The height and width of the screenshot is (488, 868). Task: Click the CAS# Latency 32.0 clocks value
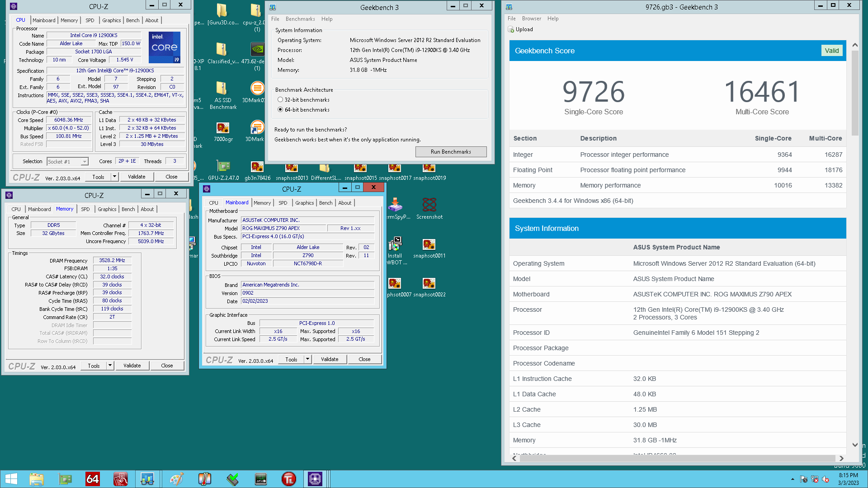coord(112,277)
